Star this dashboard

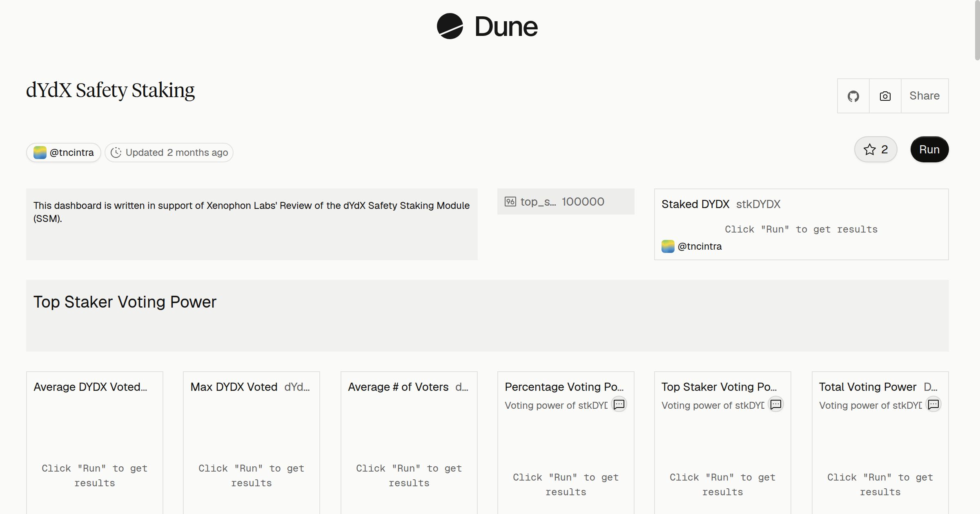point(875,149)
